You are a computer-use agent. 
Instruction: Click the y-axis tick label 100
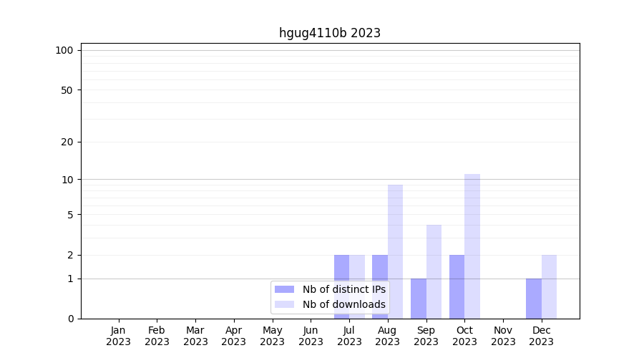click(x=64, y=50)
